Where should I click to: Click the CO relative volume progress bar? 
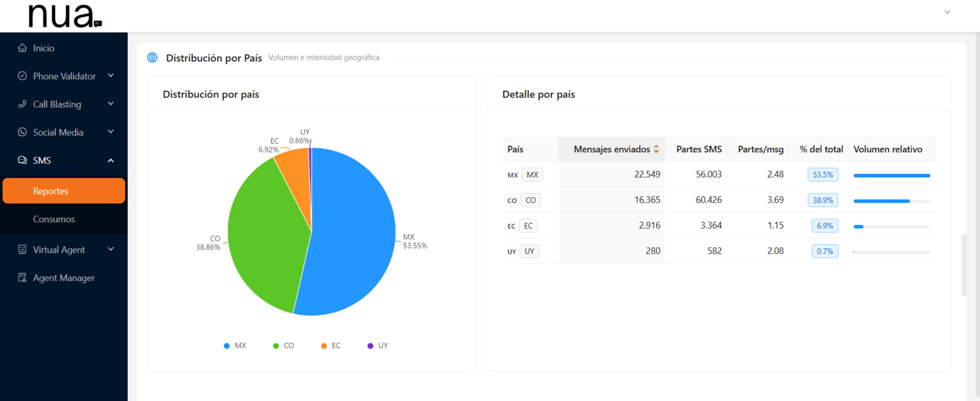pos(892,201)
